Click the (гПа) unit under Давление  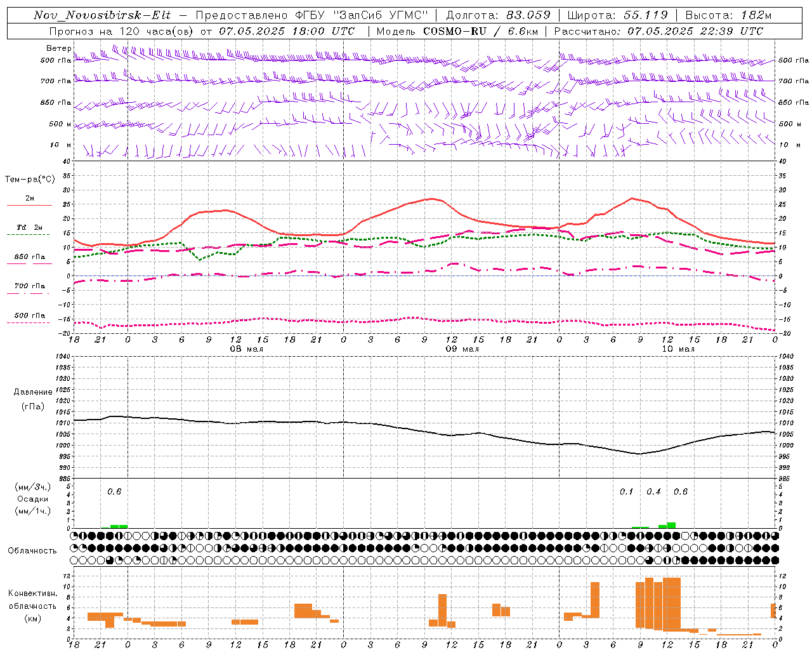pyautogui.click(x=33, y=407)
